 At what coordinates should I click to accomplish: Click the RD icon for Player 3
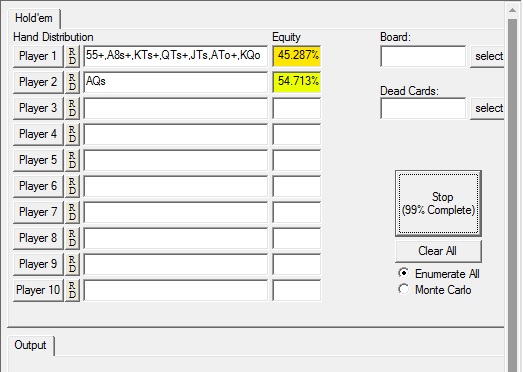tap(72, 108)
